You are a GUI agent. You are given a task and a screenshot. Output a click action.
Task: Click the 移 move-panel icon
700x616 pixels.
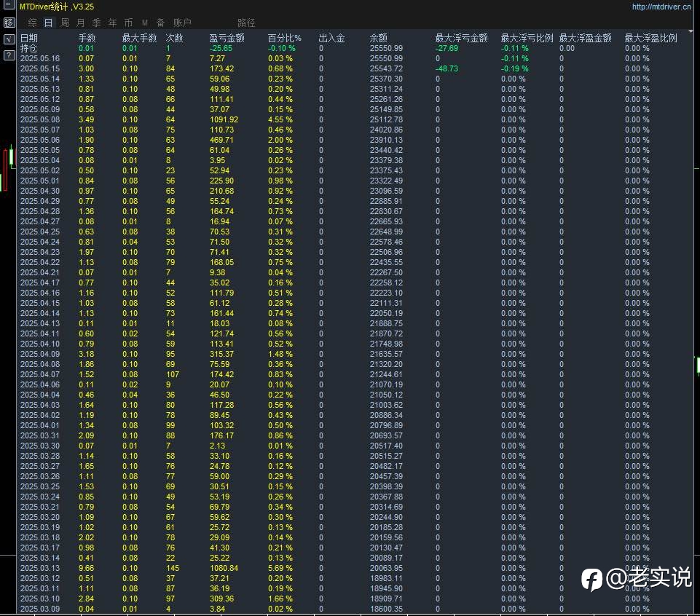[x=9, y=23]
